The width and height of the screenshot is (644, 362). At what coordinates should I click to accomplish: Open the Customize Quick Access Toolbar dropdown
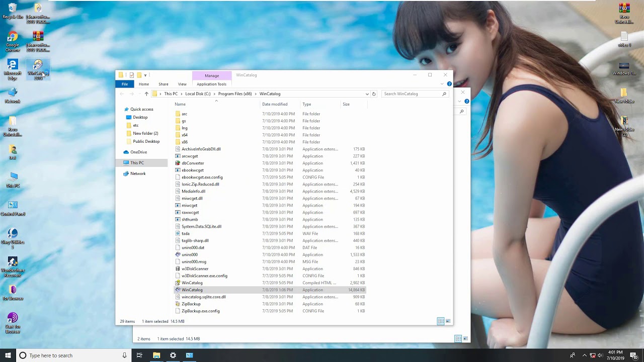pyautogui.click(x=145, y=75)
